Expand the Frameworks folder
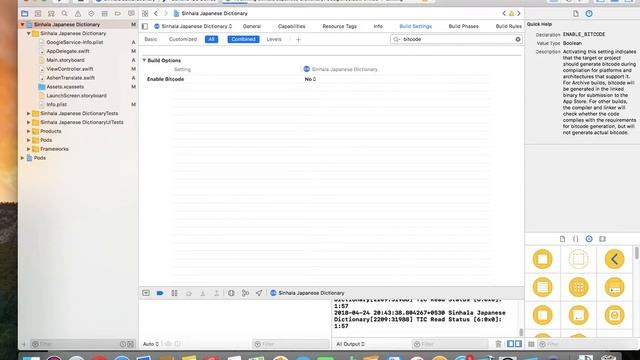 (29, 149)
